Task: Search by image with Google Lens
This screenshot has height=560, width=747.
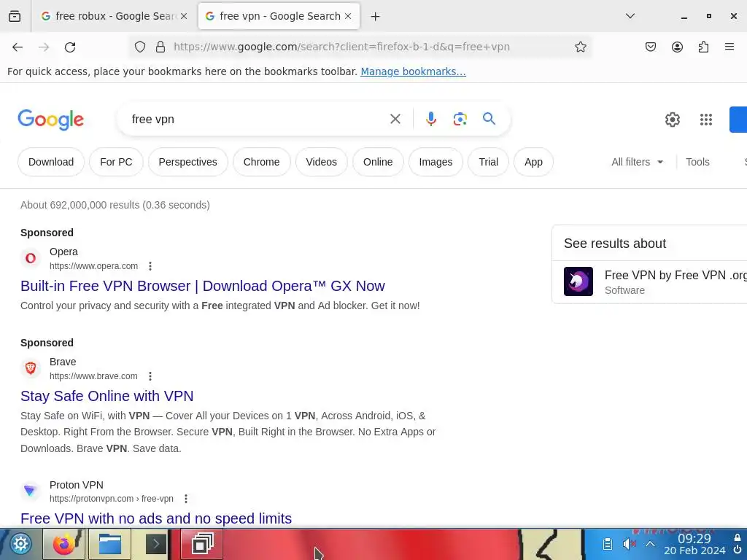Action: [x=460, y=119]
